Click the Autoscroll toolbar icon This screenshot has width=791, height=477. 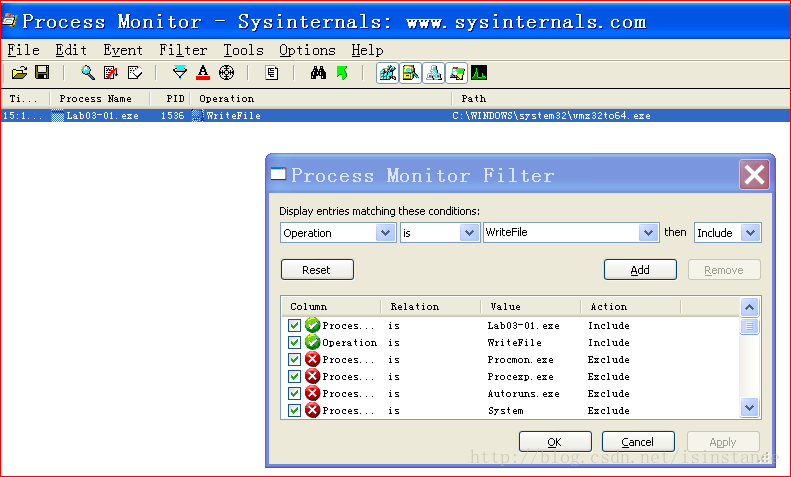tap(111, 73)
